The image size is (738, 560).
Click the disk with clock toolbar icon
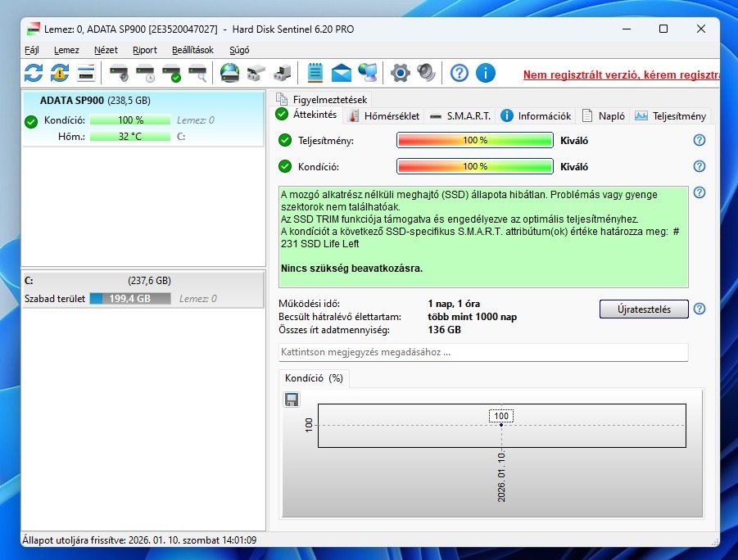tap(146, 74)
